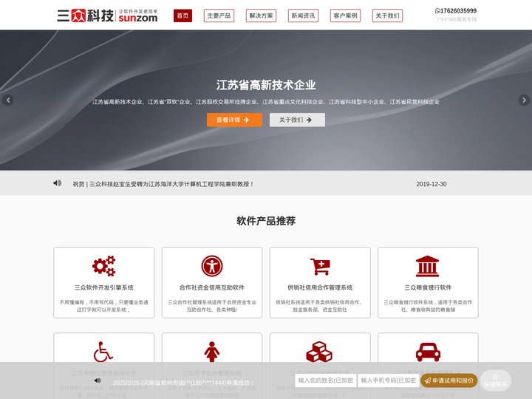Click the car icon product card
532x399 pixels.
[428, 352]
